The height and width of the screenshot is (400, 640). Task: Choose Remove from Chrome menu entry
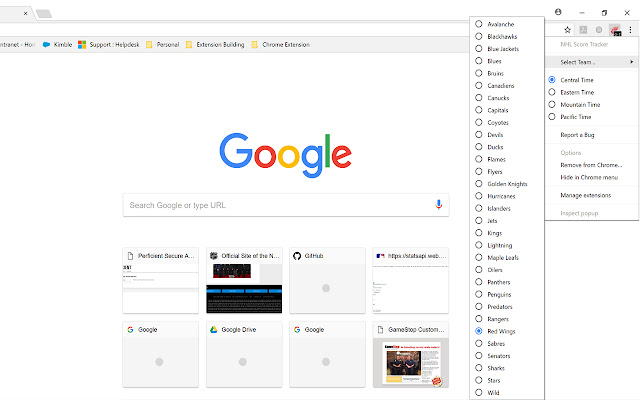point(592,165)
